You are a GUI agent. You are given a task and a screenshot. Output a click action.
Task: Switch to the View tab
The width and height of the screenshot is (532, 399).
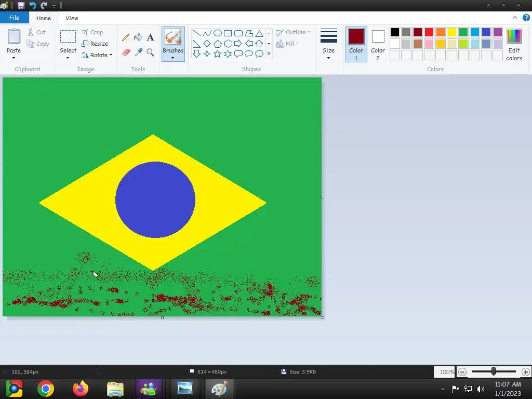click(x=72, y=18)
